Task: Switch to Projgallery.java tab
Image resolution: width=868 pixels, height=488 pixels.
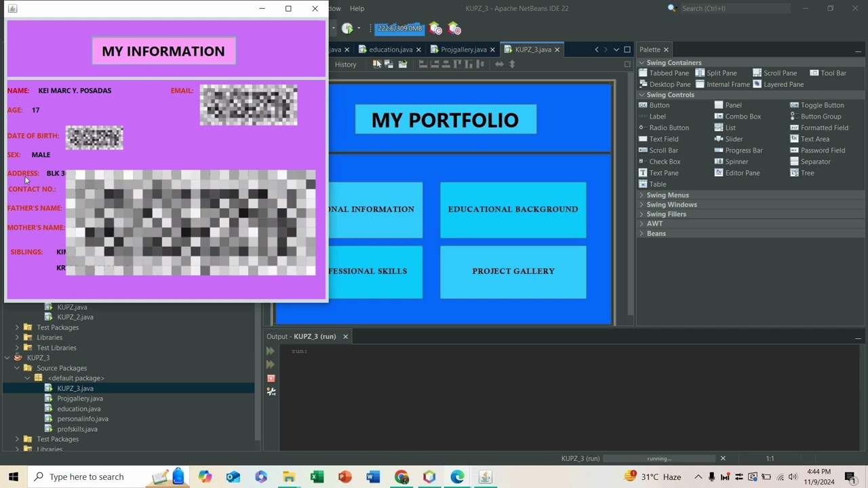Action: [x=464, y=49]
